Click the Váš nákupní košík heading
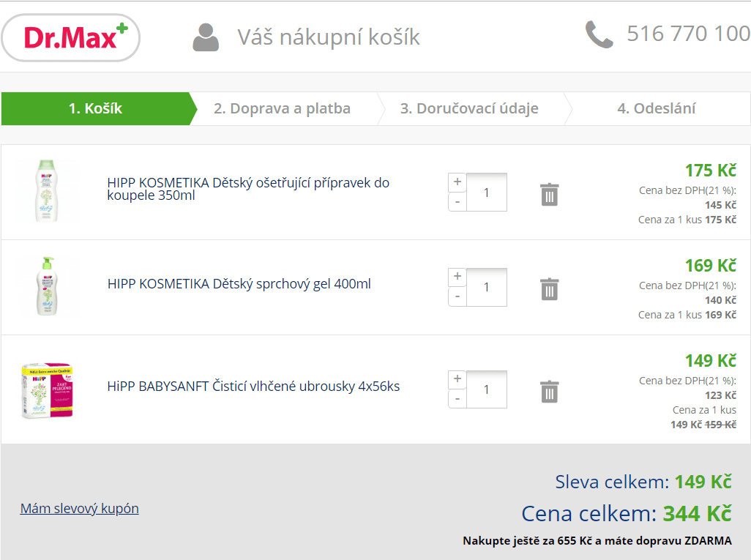Viewport: 751px width, 560px height. (x=329, y=37)
